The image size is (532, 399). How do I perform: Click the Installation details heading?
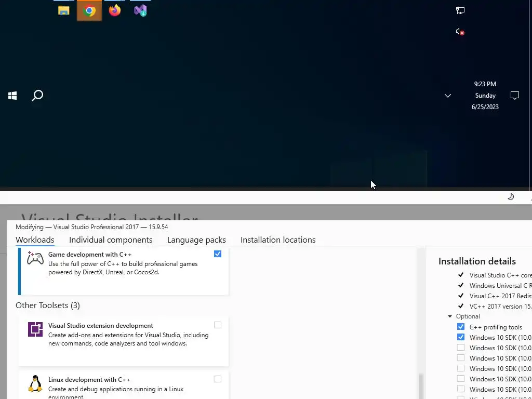[x=477, y=261]
